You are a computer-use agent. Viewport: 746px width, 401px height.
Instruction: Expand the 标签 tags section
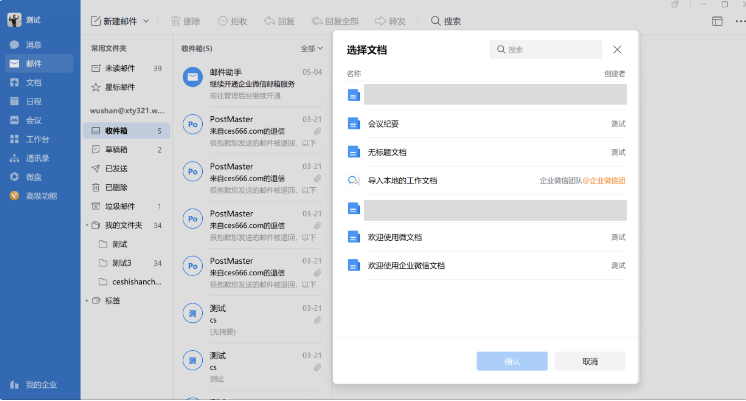coord(86,300)
